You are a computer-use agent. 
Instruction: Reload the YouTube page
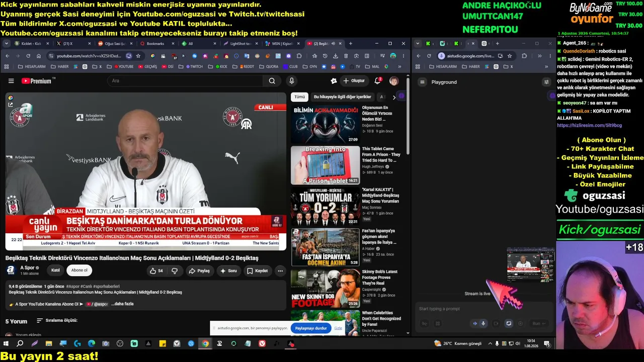pos(29,56)
